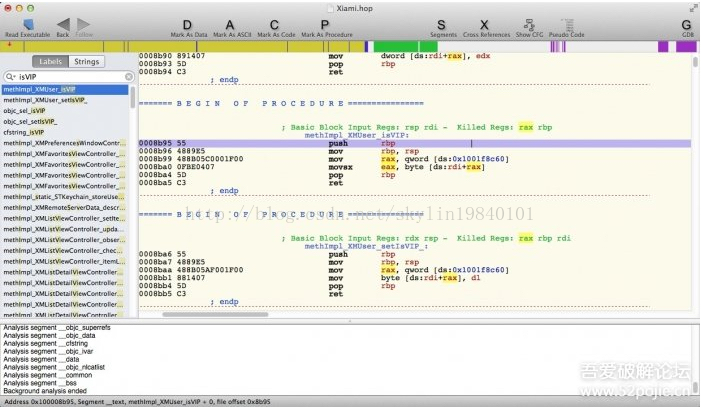Select methImpl_XMPreferencesWindowContr... label
This screenshot has width=701, height=407.
point(65,143)
